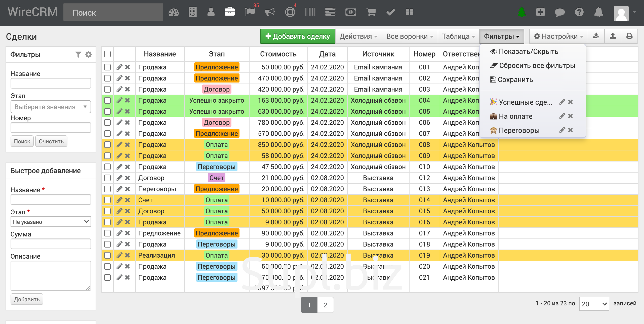The width and height of the screenshot is (644, 324).
Task: Check the checkbox for deal 004
Action: [x=107, y=100]
